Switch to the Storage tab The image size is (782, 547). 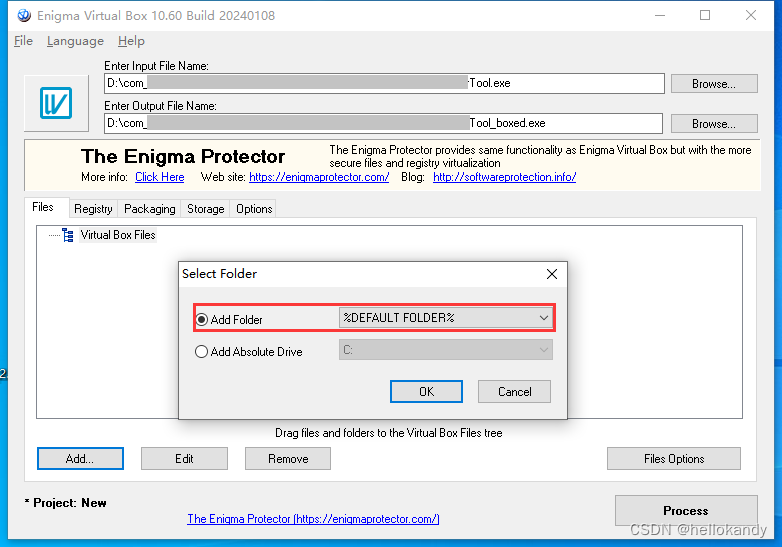pyautogui.click(x=205, y=209)
